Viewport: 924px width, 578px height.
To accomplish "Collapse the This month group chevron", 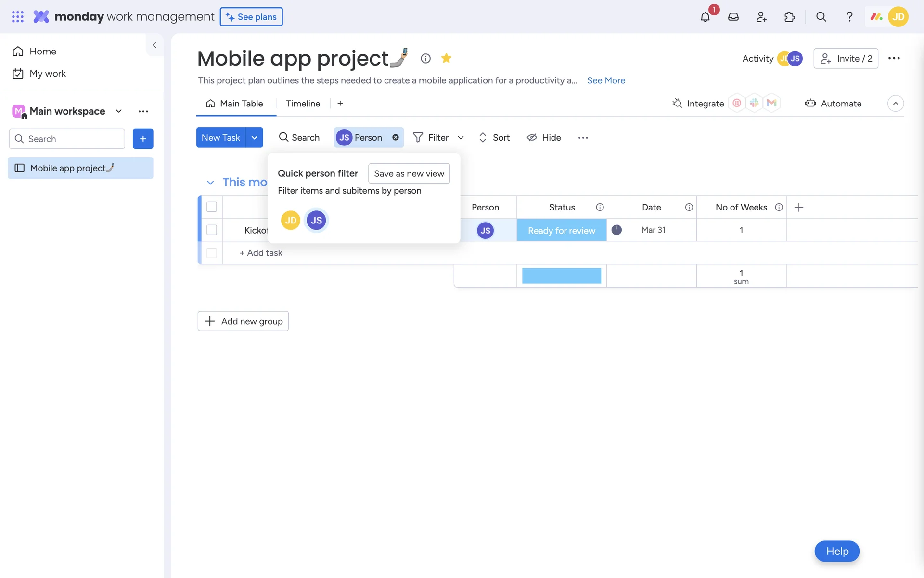I will coord(210,183).
